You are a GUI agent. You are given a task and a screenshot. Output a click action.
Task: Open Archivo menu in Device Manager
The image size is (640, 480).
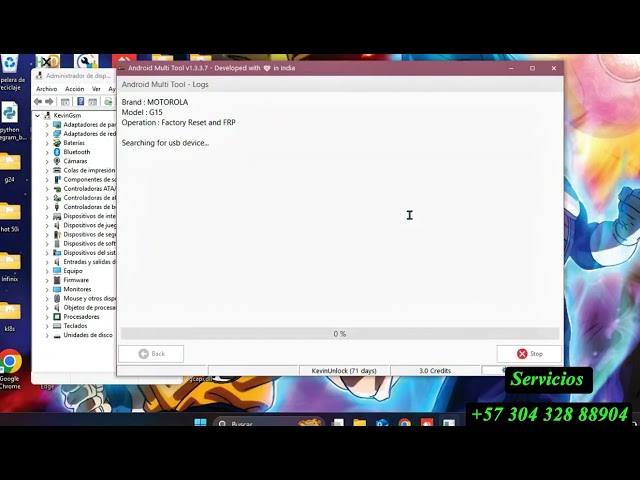click(47, 89)
